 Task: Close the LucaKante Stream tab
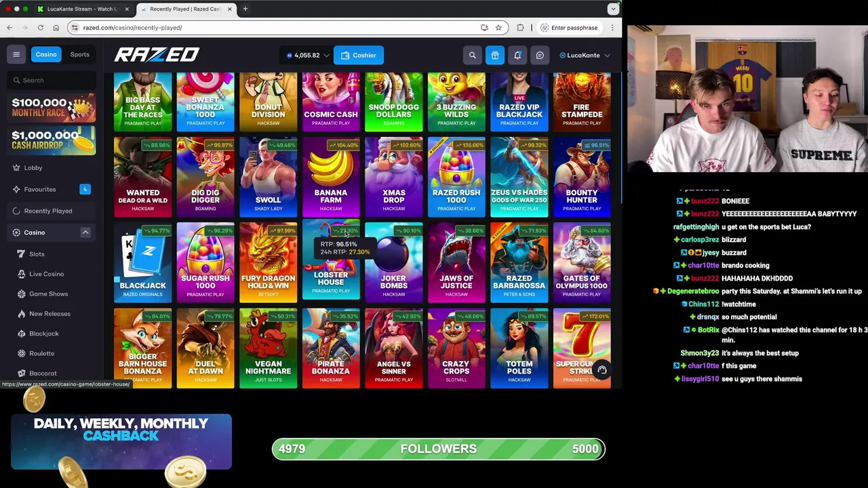click(127, 9)
